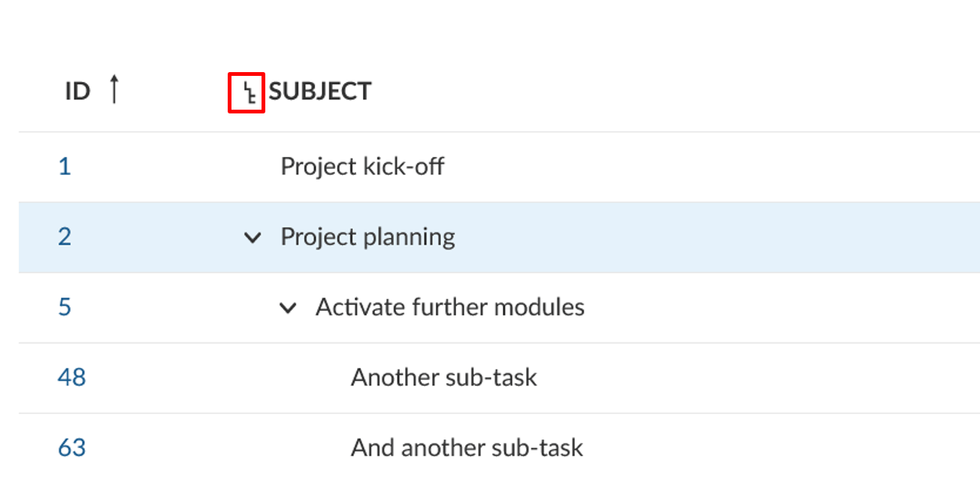
Task: Open work package ID 1 link
Action: (65, 166)
